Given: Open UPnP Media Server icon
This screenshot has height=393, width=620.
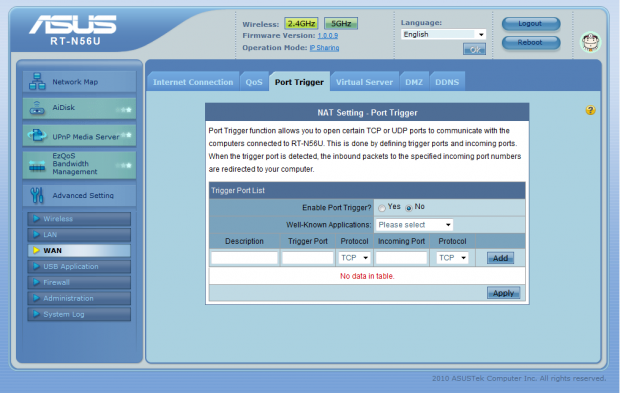Looking at the screenshot, I should tap(37, 136).
